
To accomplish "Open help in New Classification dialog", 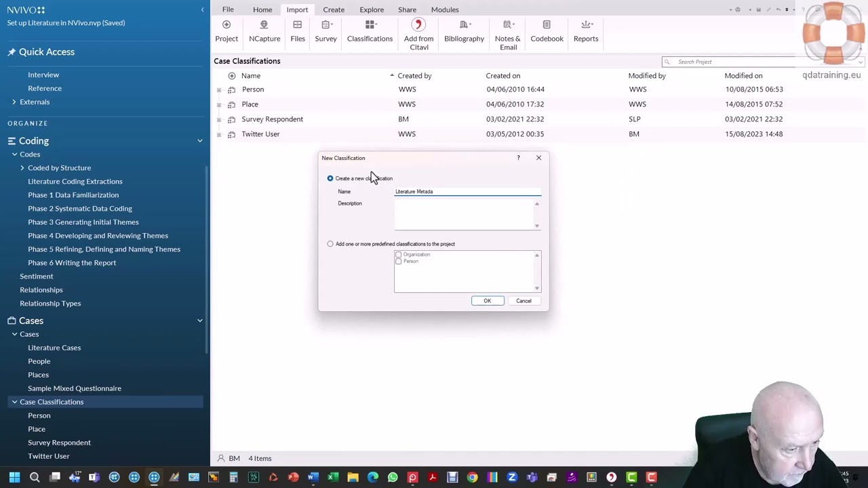I will click(518, 158).
